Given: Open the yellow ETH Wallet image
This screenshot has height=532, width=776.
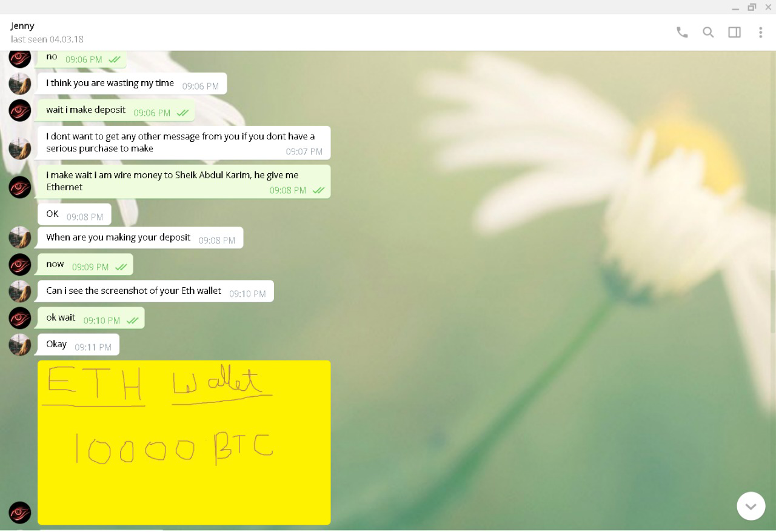Looking at the screenshot, I should pyautogui.click(x=184, y=442).
